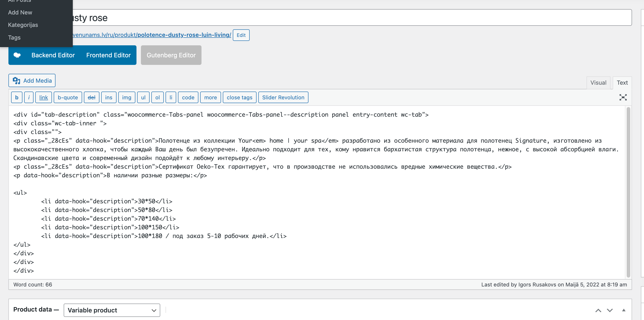Click the editor's vertical scrollbar

[x=628, y=192]
